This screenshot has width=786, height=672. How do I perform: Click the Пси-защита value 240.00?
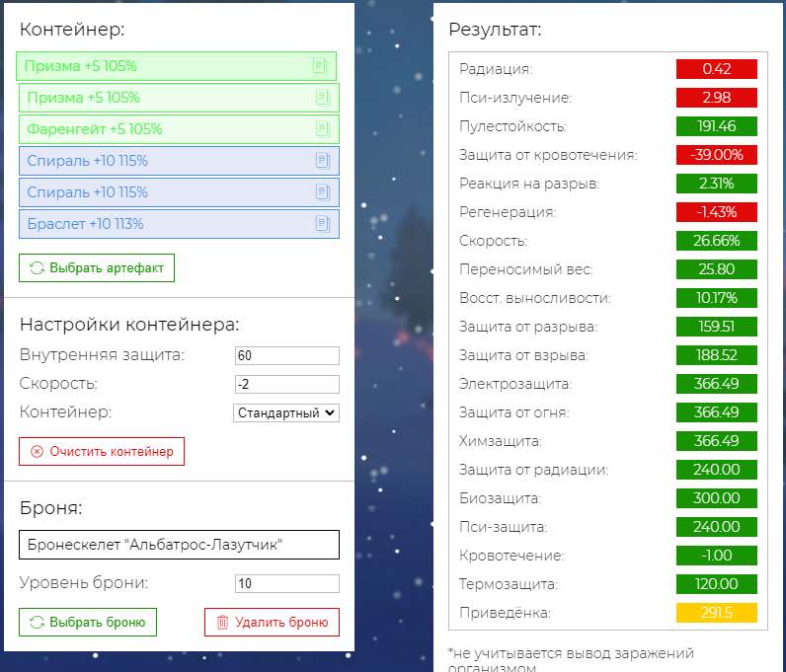[716, 527]
